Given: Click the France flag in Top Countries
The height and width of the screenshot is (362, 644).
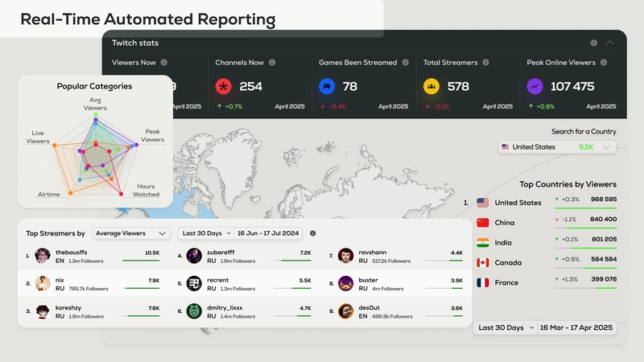Looking at the screenshot, I should click(482, 282).
